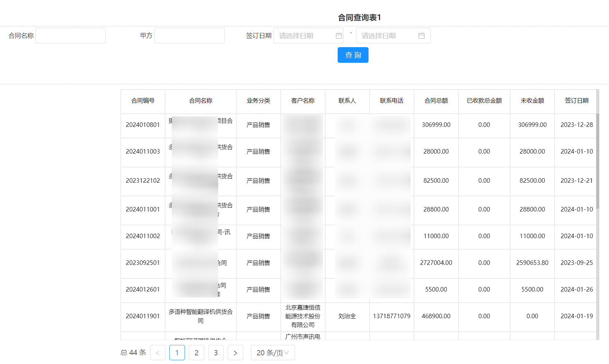Click the 合同名称 input field
609x364 pixels.
click(70, 36)
